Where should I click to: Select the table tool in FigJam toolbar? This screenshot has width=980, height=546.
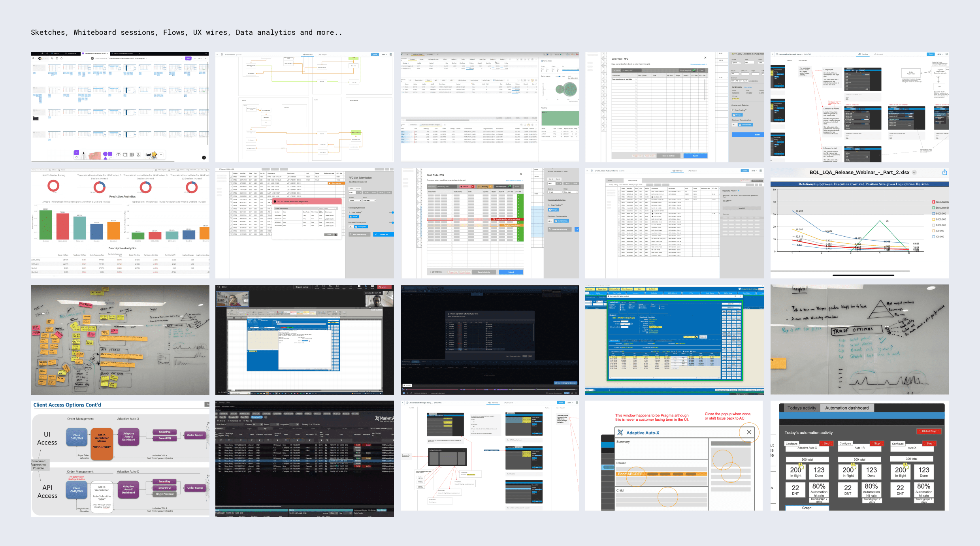coord(132,155)
